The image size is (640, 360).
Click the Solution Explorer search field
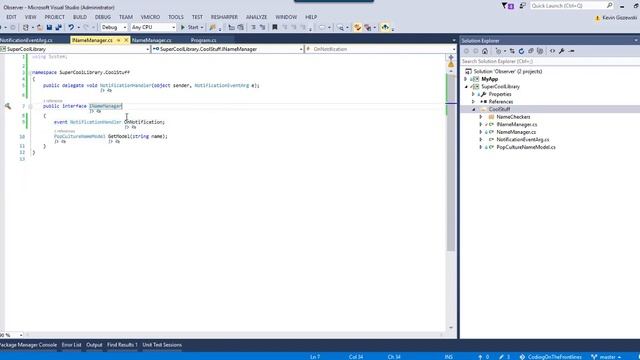coord(550,61)
